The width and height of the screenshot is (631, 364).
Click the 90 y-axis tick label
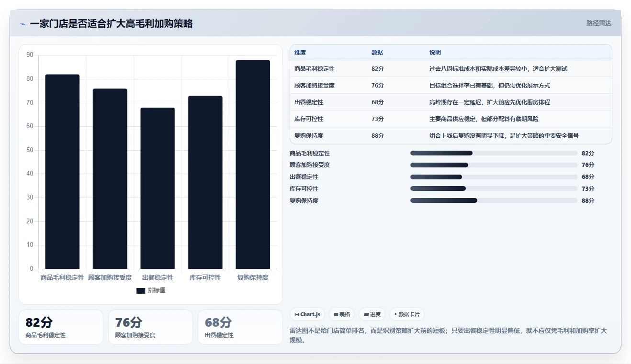(30, 55)
